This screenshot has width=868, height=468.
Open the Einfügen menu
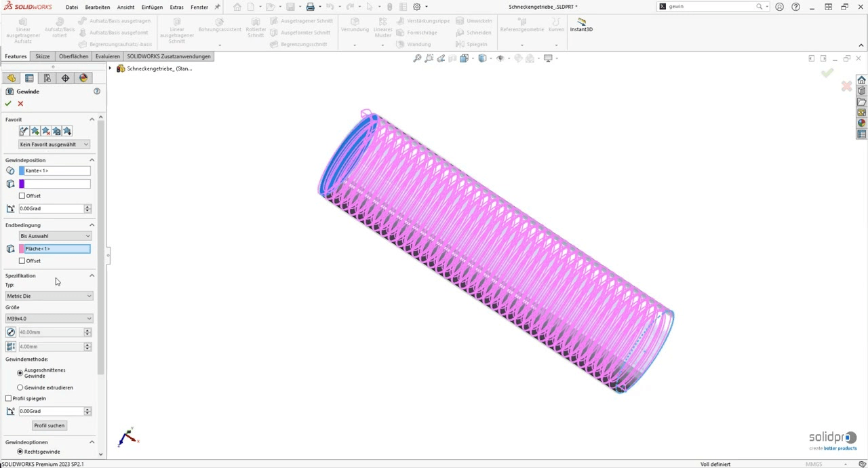pyautogui.click(x=151, y=7)
